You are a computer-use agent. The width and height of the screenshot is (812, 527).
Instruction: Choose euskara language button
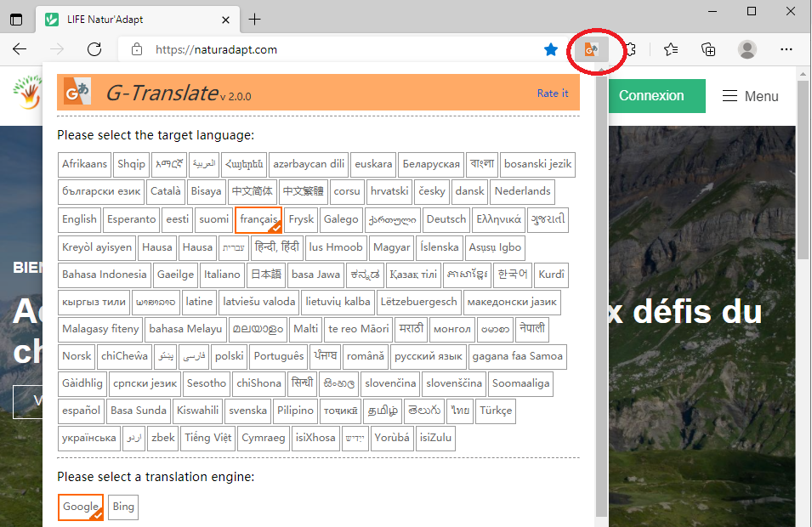pyautogui.click(x=373, y=164)
